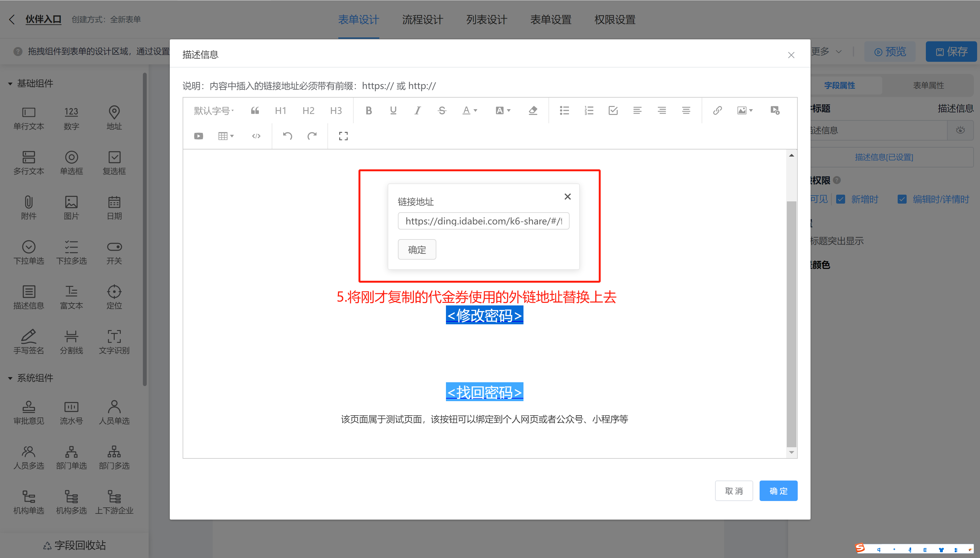Toggle the 编辑时/详情时 checkbox
Image resolution: width=980 pixels, height=558 pixels.
pyautogui.click(x=902, y=199)
